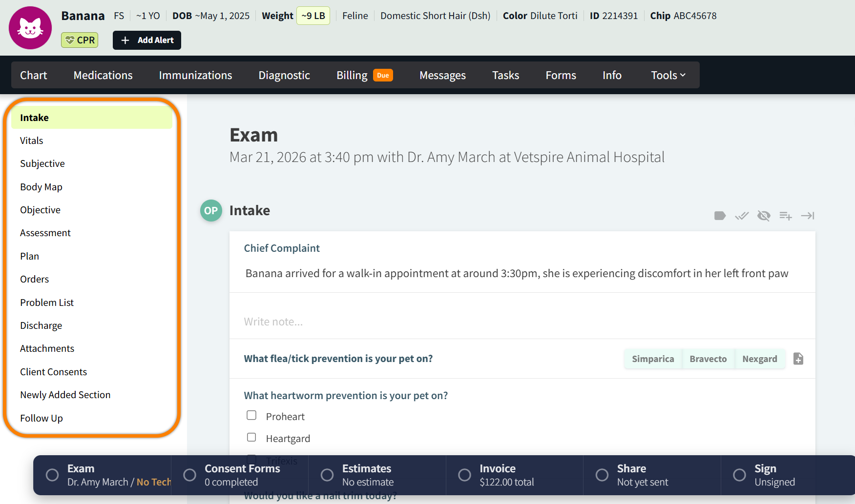Select Intake in the section sidebar
Screen dimensions: 855x504
pos(92,118)
